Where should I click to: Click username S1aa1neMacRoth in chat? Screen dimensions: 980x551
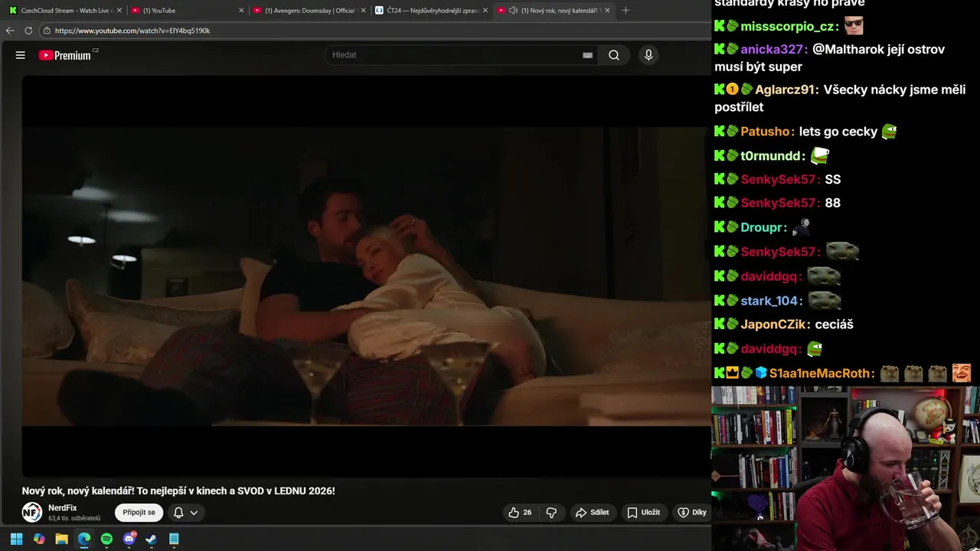pyautogui.click(x=820, y=373)
